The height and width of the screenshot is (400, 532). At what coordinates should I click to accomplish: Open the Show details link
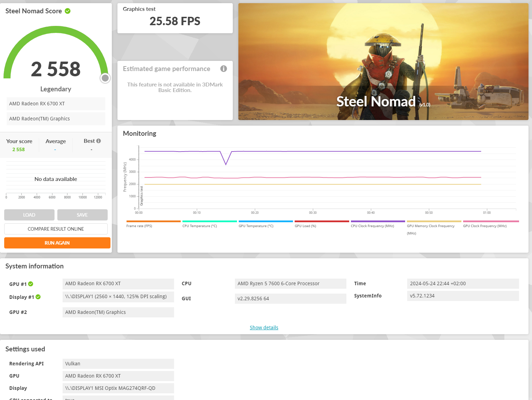[264, 328]
